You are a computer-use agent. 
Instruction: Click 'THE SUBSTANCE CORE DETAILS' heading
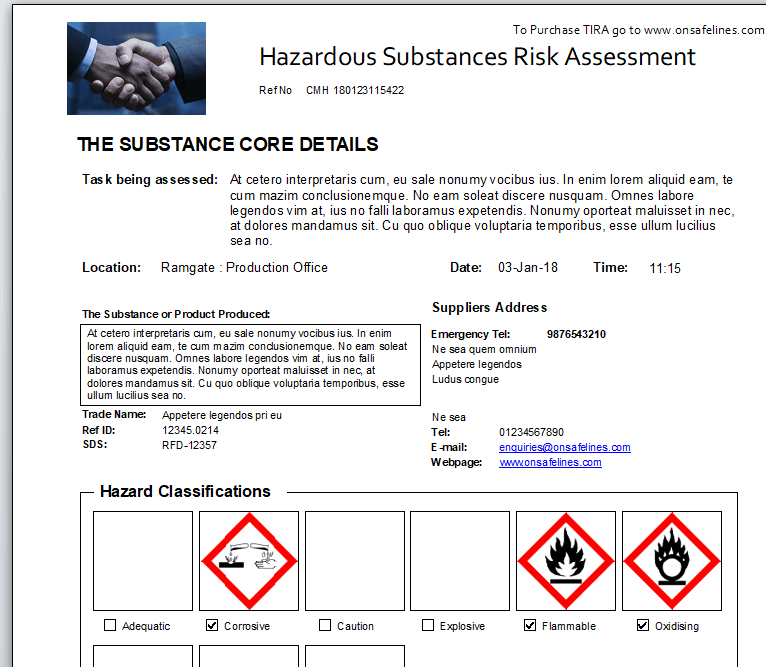click(x=228, y=145)
